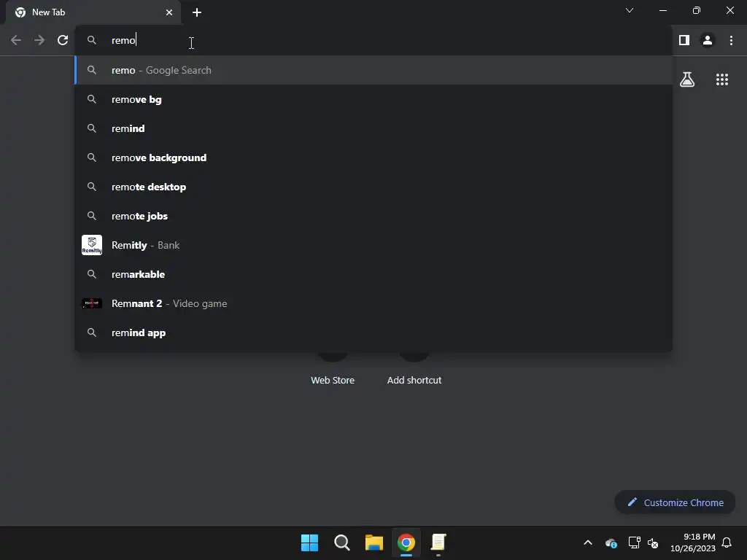Select the remind suggestion
Viewport: 747px width, 560px height.
pos(373,128)
